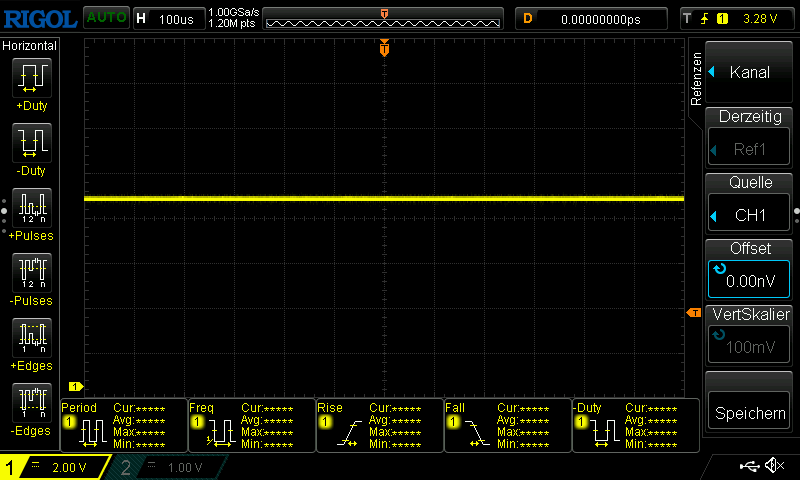Toggle the muted speaker sound icon
This screenshot has width=800, height=480.
(x=773, y=466)
